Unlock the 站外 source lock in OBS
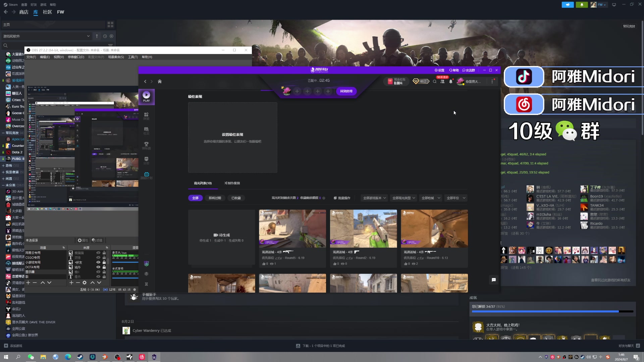The image size is (644, 362). pyautogui.click(x=104, y=267)
